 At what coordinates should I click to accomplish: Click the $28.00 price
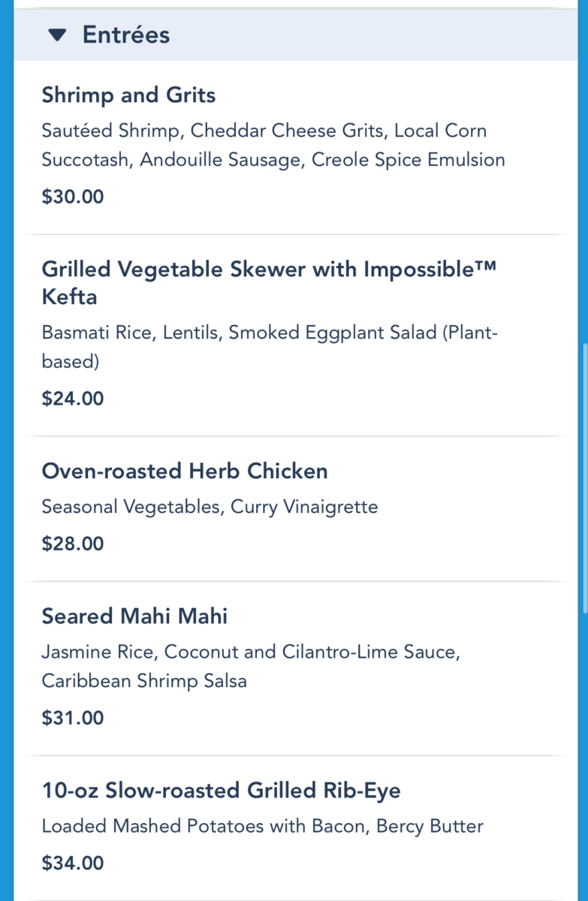[73, 543]
